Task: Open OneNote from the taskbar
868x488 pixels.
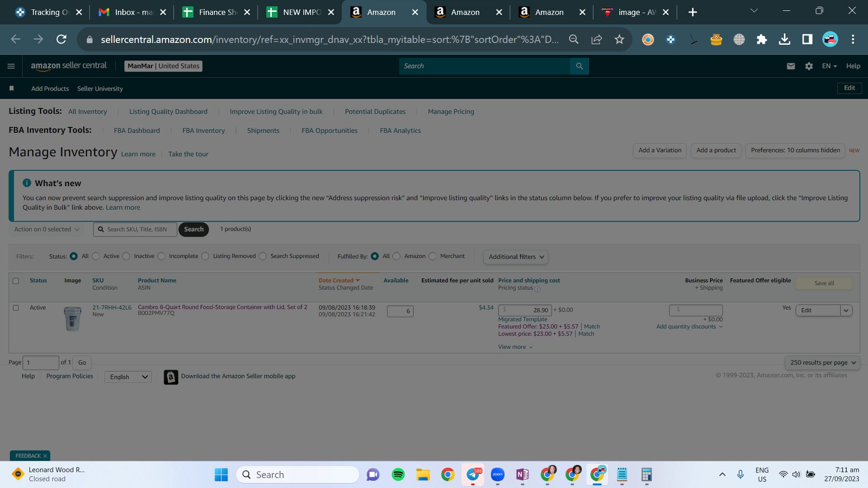Action: [x=523, y=474]
